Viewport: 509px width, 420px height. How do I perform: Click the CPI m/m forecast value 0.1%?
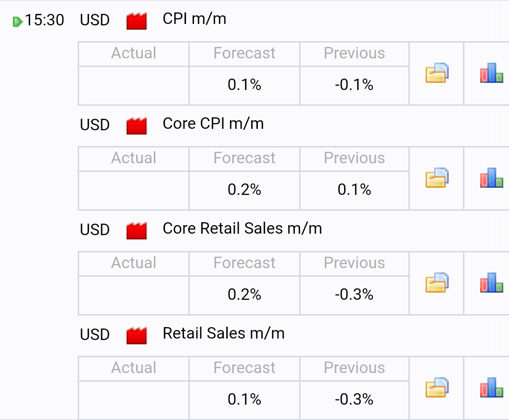[x=244, y=85]
